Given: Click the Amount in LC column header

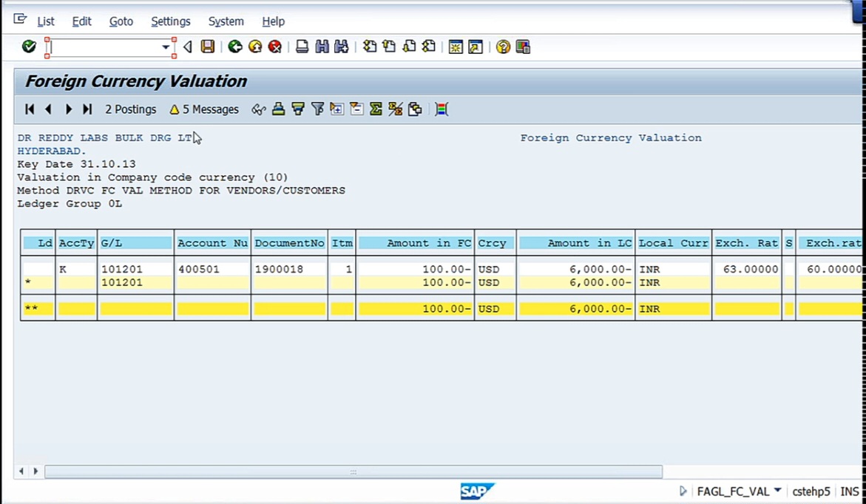Looking at the screenshot, I should [x=576, y=243].
